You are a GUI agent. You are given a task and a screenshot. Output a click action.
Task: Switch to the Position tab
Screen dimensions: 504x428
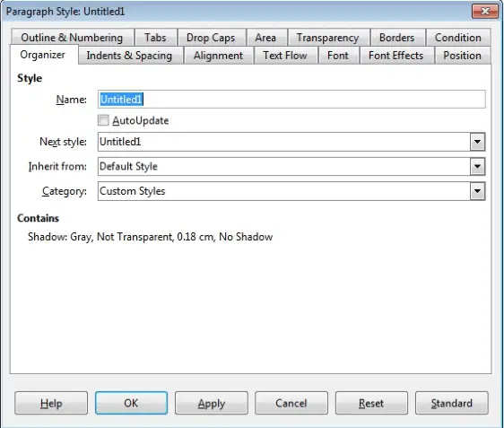coord(462,56)
